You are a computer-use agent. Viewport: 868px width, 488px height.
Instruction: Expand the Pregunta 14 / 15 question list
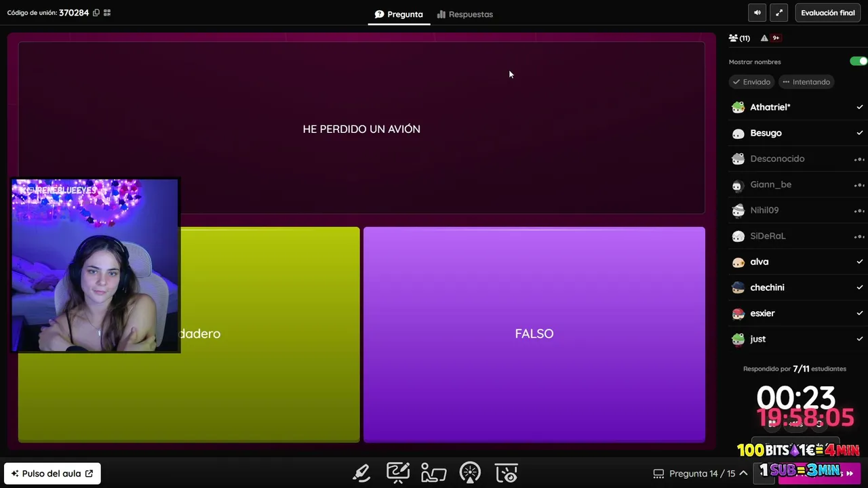[743, 474]
